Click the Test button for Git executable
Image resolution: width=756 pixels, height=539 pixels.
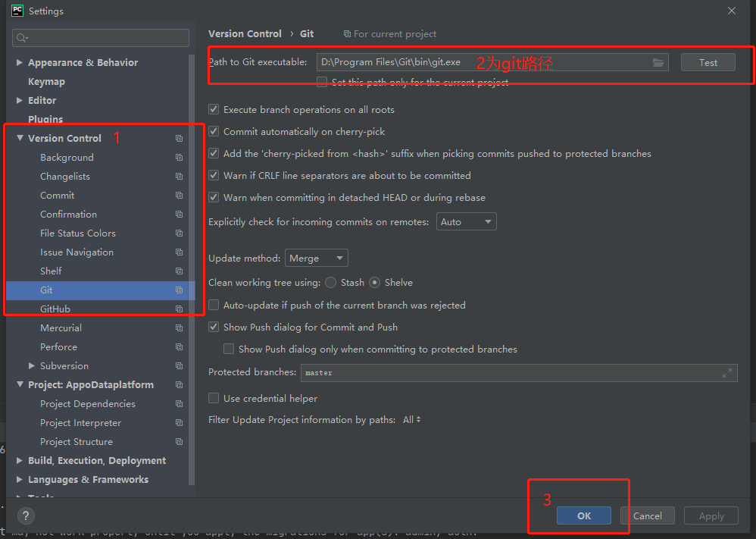[708, 62]
